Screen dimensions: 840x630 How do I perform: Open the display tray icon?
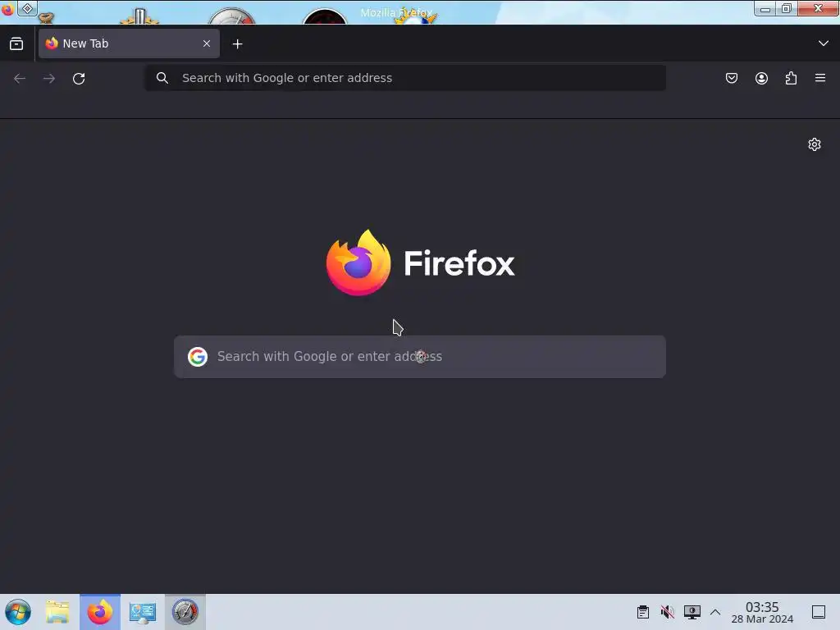tap(692, 612)
